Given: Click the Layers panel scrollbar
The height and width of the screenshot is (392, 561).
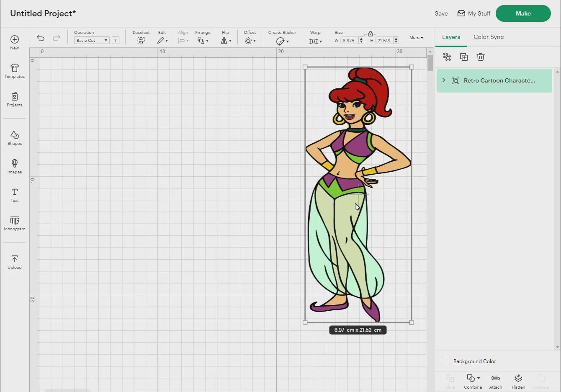Looking at the screenshot, I should [557, 209].
